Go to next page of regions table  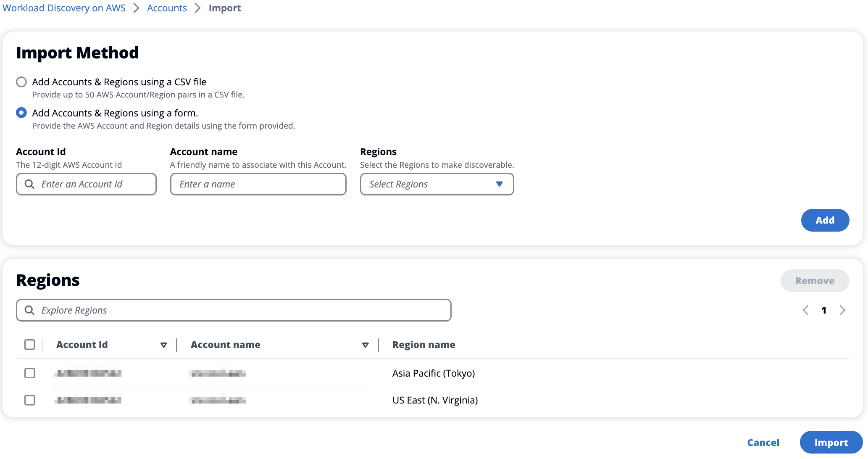842,310
